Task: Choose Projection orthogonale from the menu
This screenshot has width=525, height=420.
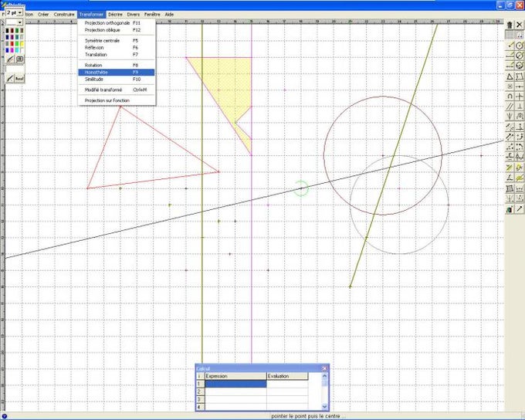Action: pos(116,22)
